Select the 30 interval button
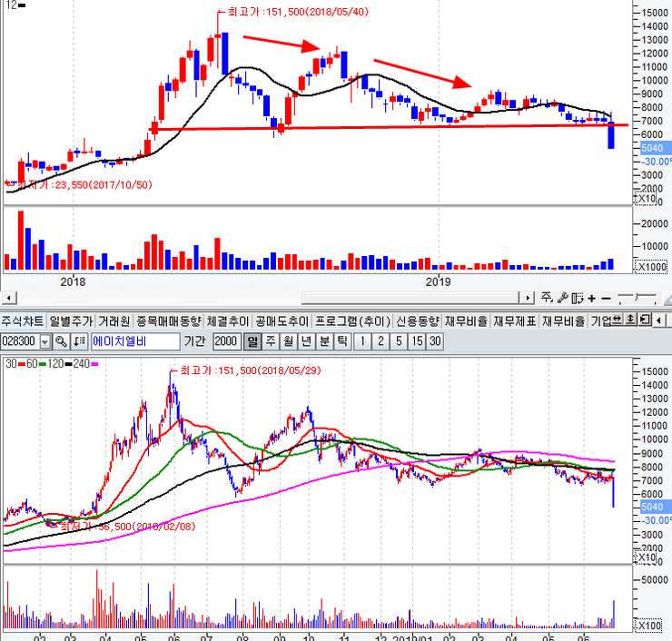 [435, 341]
